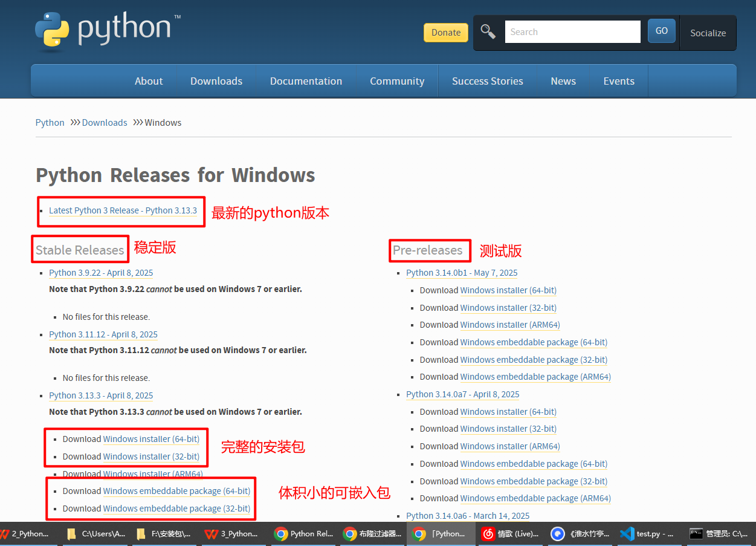This screenshot has width=756, height=546.
Task: Open the About menu
Action: (149, 81)
